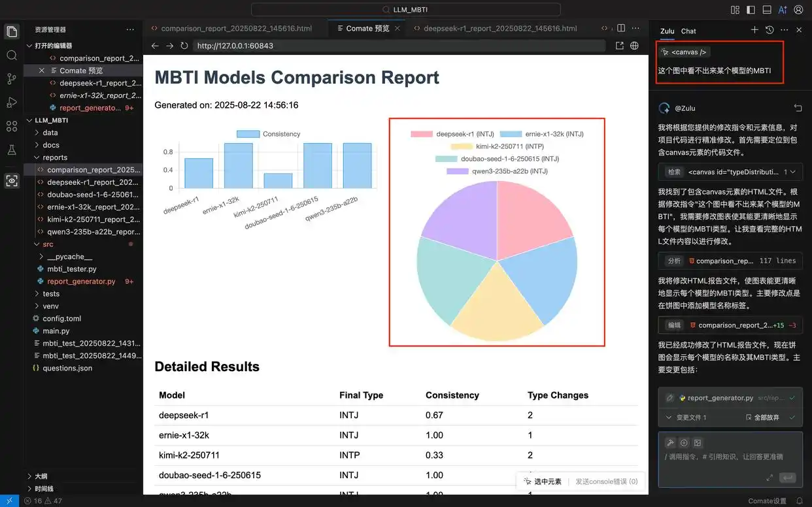This screenshot has width=812, height=507.
Task: Click the 选中元素 select element button
Action: pyautogui.click(x=542, y=482)
